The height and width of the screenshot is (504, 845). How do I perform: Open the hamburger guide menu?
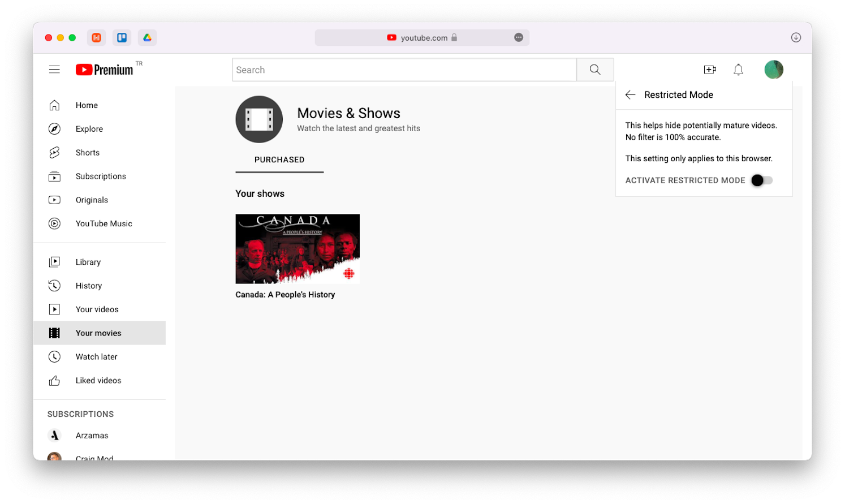(x=54, y=70)
